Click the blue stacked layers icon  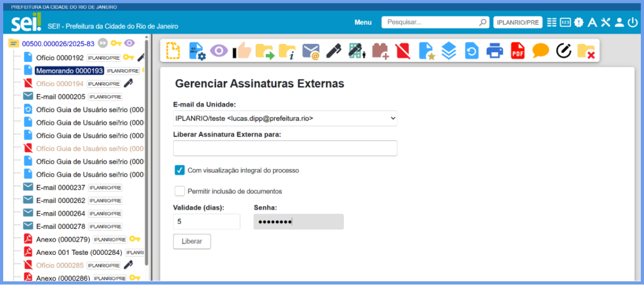449,51
